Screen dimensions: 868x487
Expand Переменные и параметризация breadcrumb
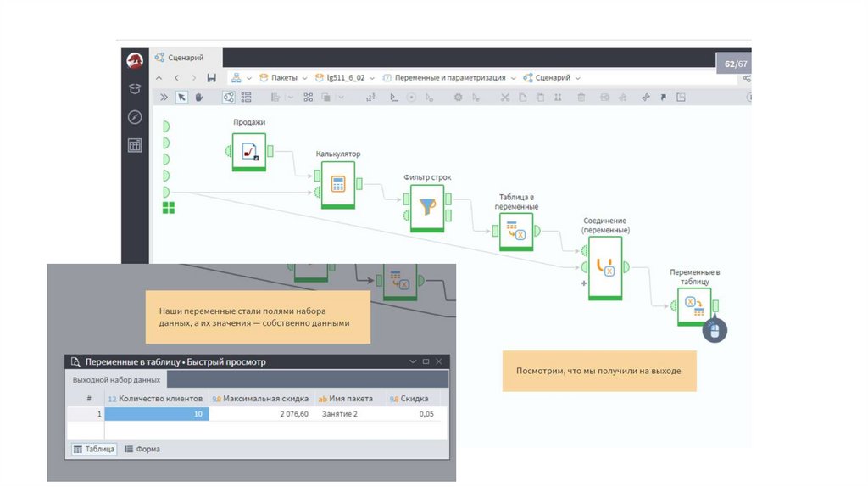click(513, 77)
